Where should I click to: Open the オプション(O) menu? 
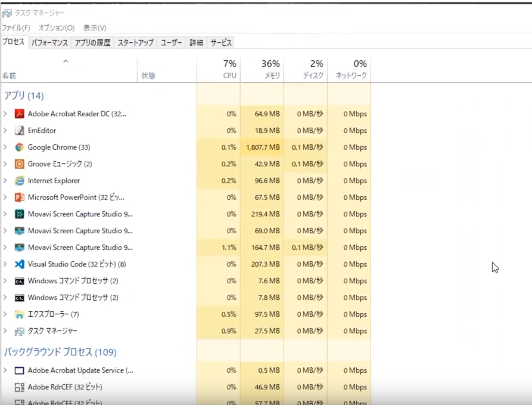[57, 28]
